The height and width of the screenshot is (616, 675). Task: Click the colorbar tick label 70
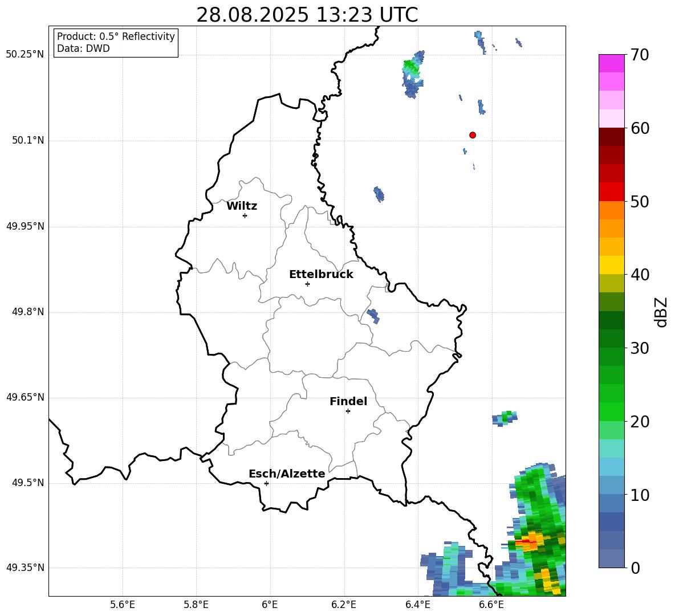pos(640,55)
